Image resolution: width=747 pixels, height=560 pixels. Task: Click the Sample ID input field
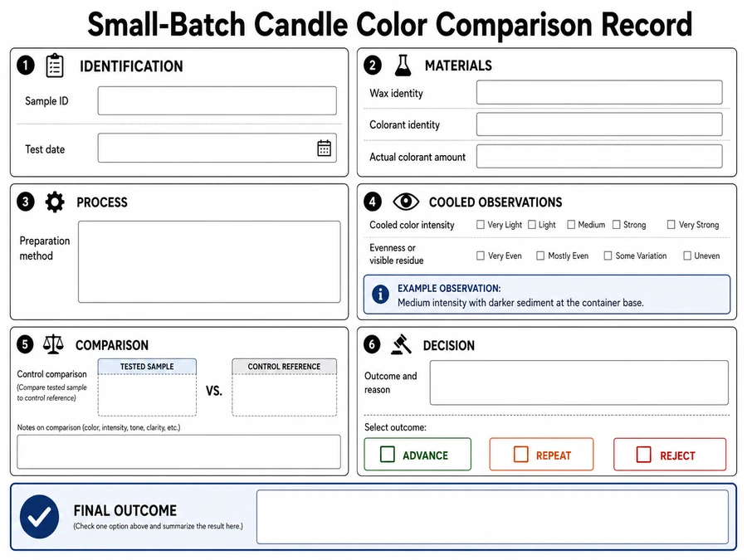click(x=217, y=101)
